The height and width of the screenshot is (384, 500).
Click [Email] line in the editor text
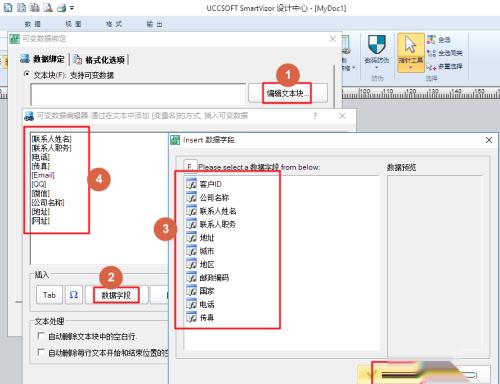43,175
